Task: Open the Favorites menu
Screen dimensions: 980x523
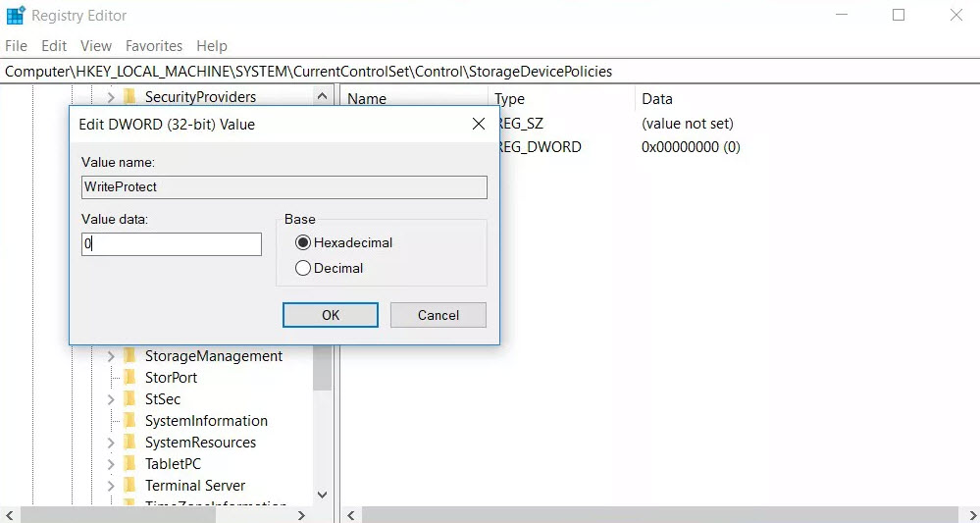Action: coord(154,45)
